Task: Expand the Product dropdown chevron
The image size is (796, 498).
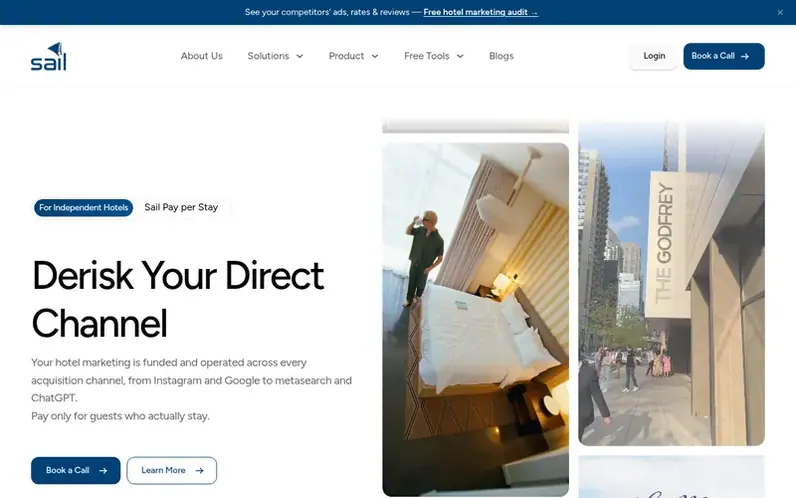Action: [x=375, y=56]
